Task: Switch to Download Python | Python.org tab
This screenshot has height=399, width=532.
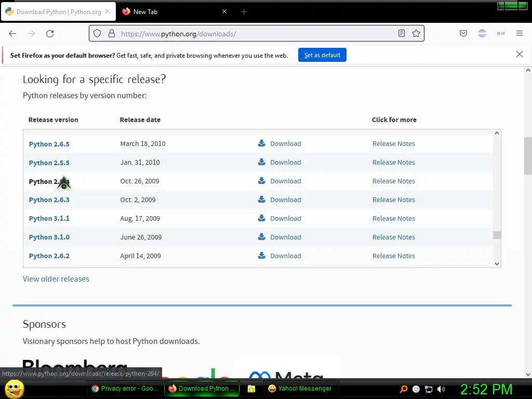Action: tap(58, 12)
